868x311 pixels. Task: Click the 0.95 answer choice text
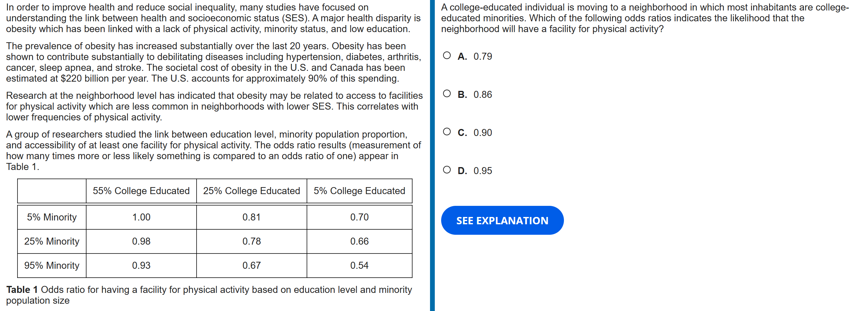483,171
